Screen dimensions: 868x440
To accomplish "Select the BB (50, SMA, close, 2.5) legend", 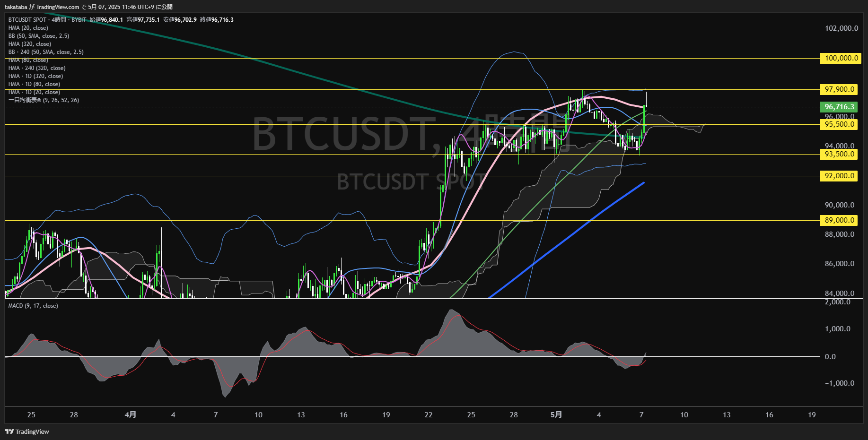I will pos(39,36).
